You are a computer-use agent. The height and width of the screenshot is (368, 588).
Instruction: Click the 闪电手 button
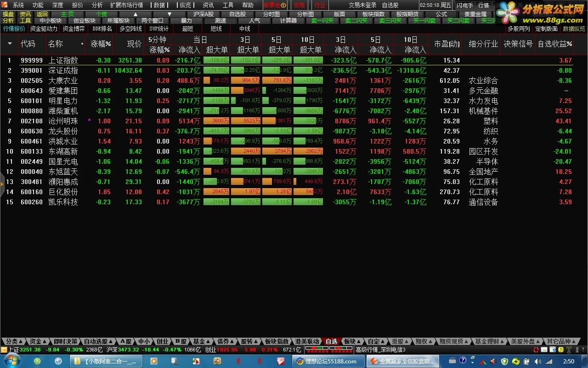(x=465, y=6)
